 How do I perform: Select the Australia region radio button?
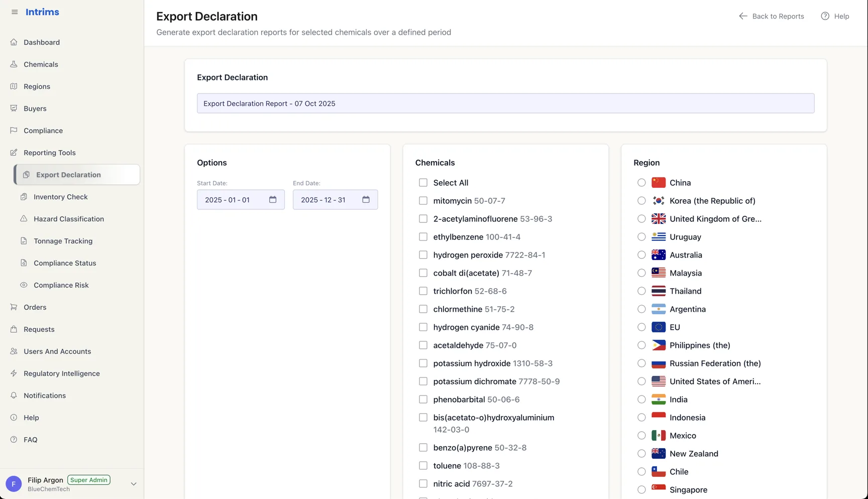click(641, 255)
